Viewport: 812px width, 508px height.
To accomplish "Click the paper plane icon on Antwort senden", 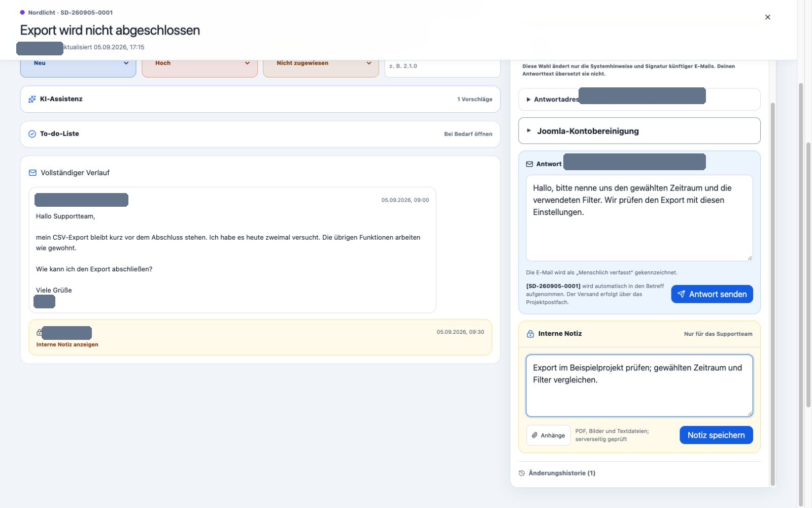I will click(681, 294).
